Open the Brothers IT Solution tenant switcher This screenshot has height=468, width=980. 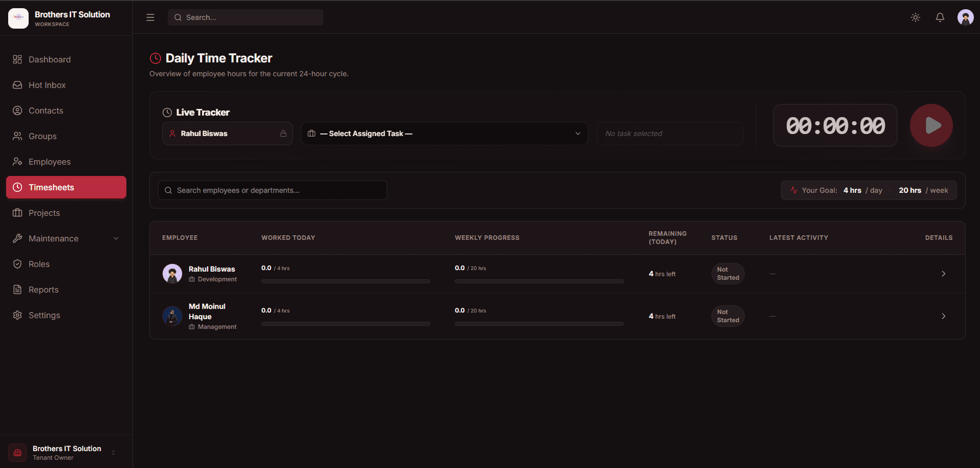pyautogui.click(x=66, y=453)
